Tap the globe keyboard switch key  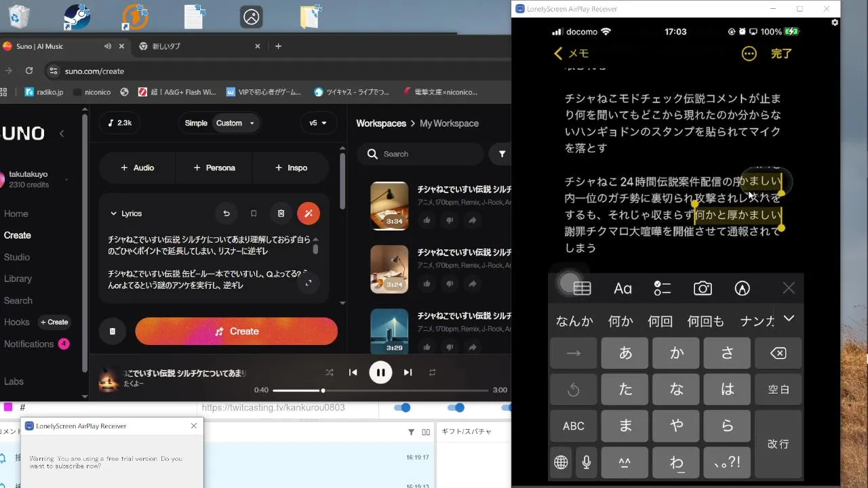(561, 462)
